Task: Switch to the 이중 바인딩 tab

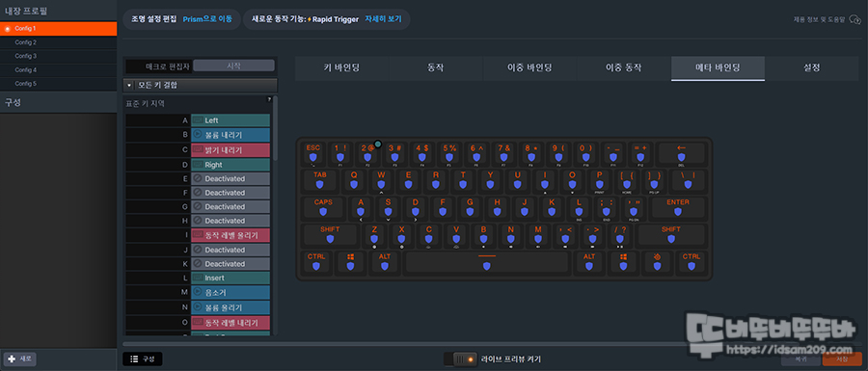Action: pyautogui.click(x=529, y=68)
